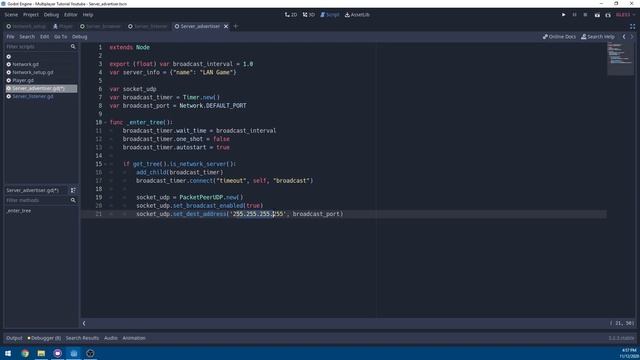The image size is (640, 360).
Task: Play the project
Action: click(564, 15)
